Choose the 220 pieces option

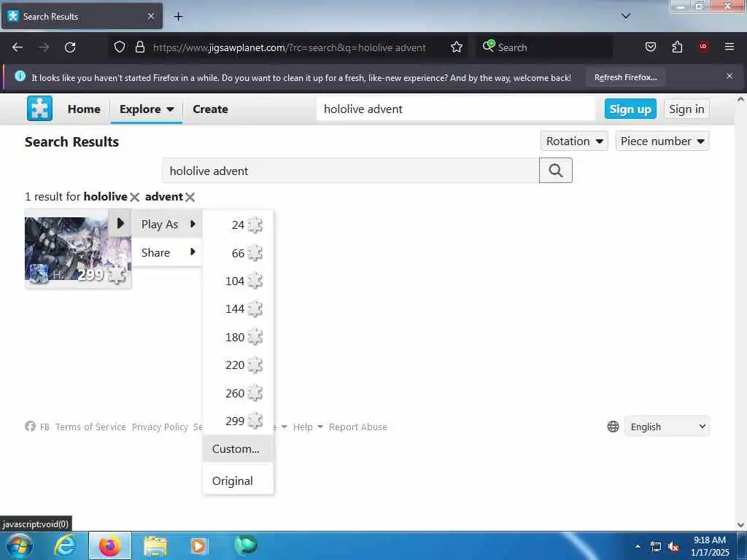click(239, 365)
